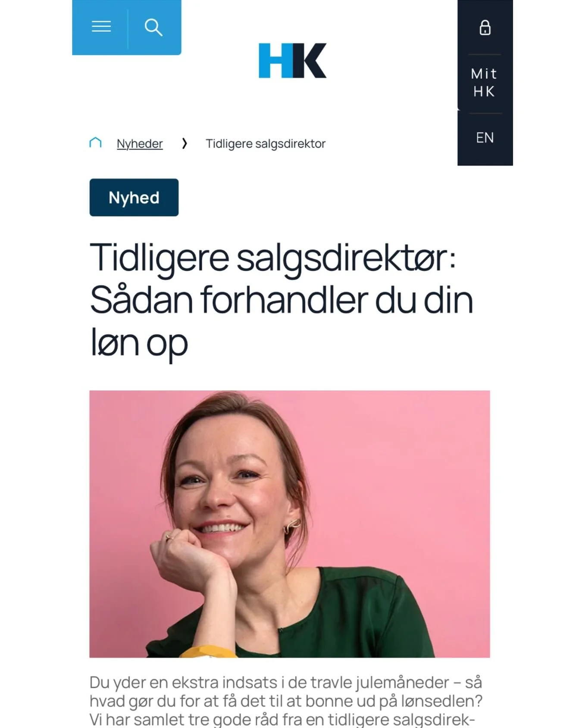The height and width of the screenshot is (728, 582).
Task: Select the Tidligere salgsdirektor breadcrumb
Action: 266,144
